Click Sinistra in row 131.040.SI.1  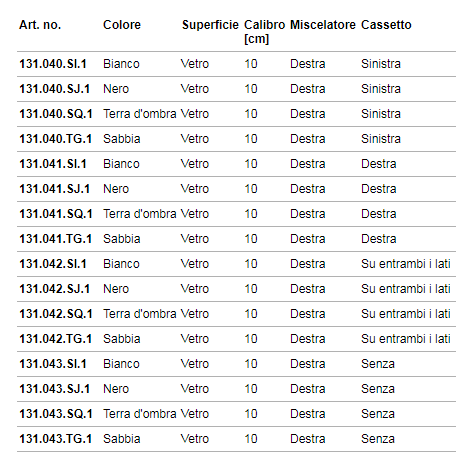coord(381,64)
